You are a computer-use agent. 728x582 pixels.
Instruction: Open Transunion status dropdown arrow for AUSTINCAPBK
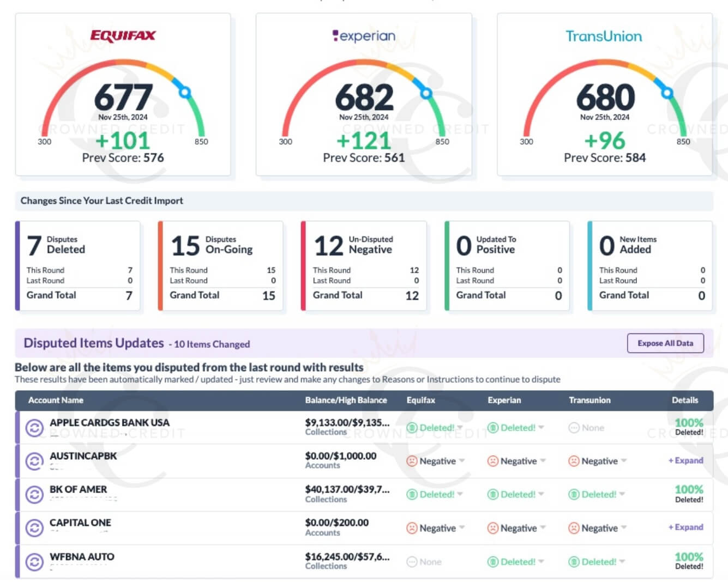624,461
